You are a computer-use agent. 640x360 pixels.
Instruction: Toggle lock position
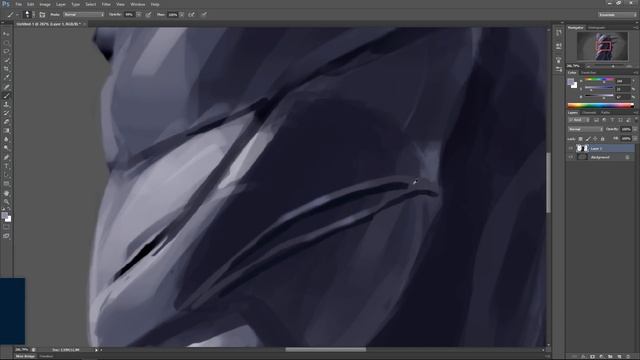[x=595, y=139]
